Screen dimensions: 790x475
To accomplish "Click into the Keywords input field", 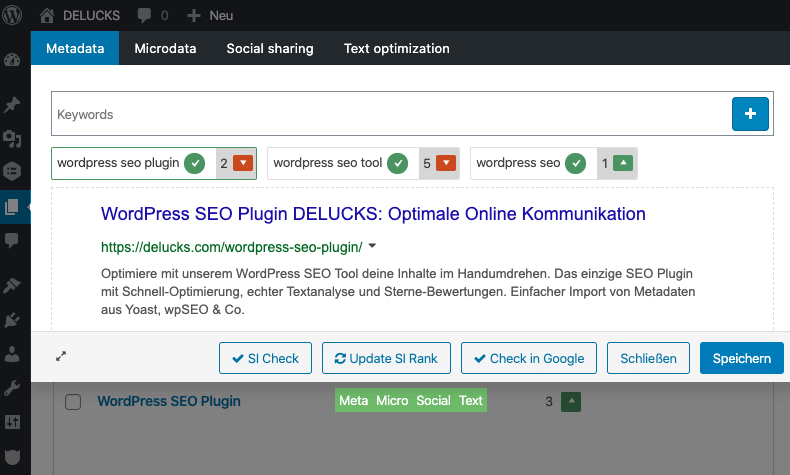I will (390, 114).
